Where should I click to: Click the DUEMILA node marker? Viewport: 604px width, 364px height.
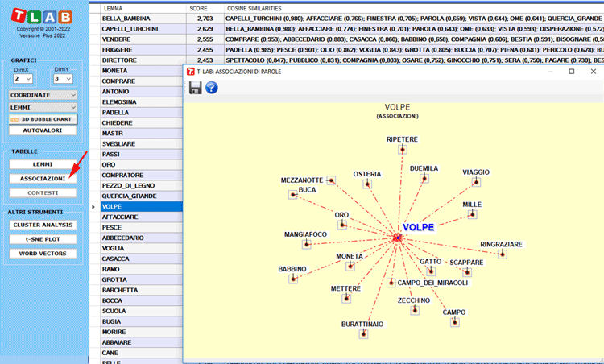424,178
